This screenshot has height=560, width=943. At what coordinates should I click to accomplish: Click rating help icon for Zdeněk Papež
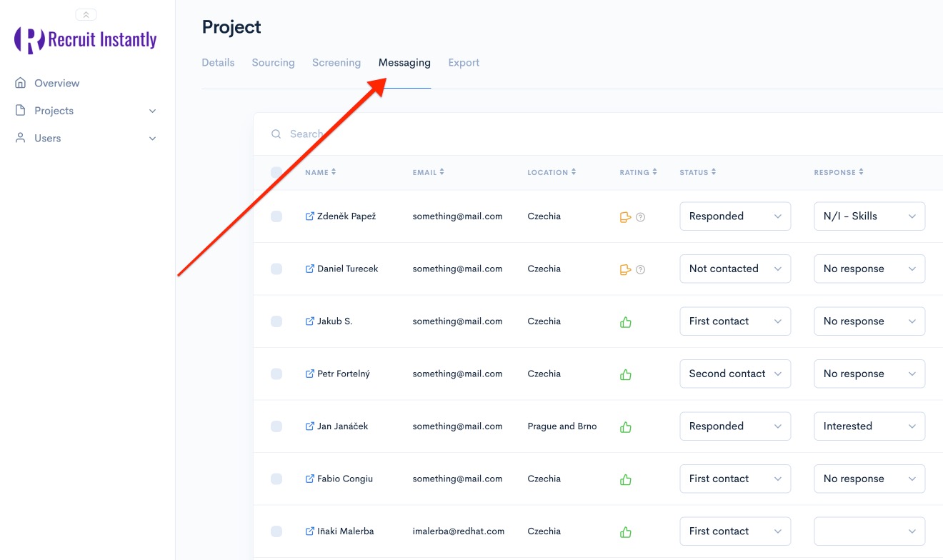[641, 217]
